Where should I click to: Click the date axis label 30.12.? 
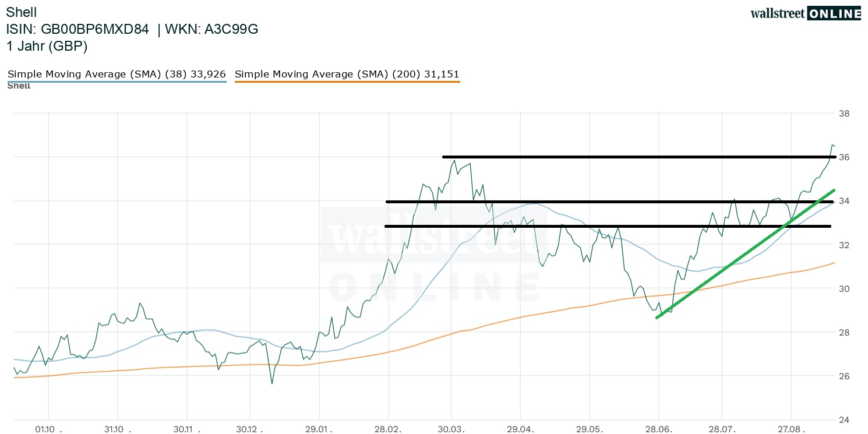coord(250,429)
